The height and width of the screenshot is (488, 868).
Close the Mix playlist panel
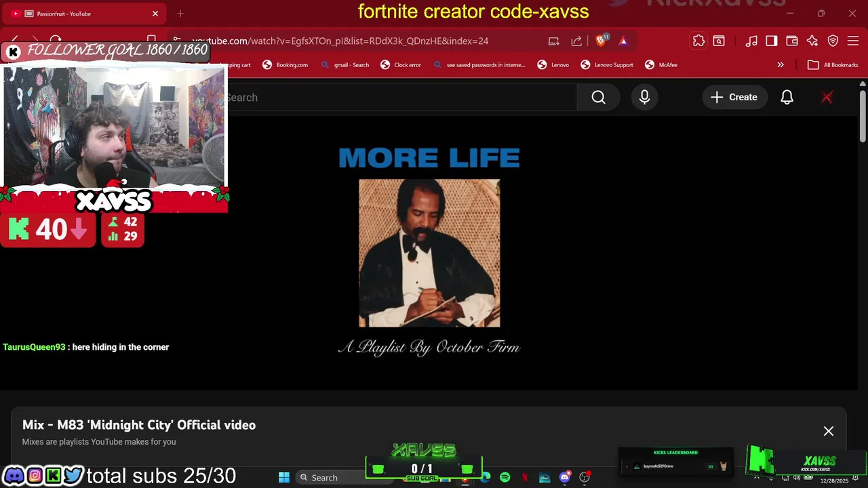click(829, 431)
